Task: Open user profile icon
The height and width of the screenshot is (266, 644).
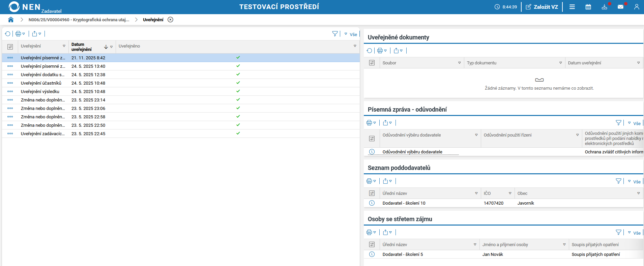Action: pos(637,7)
